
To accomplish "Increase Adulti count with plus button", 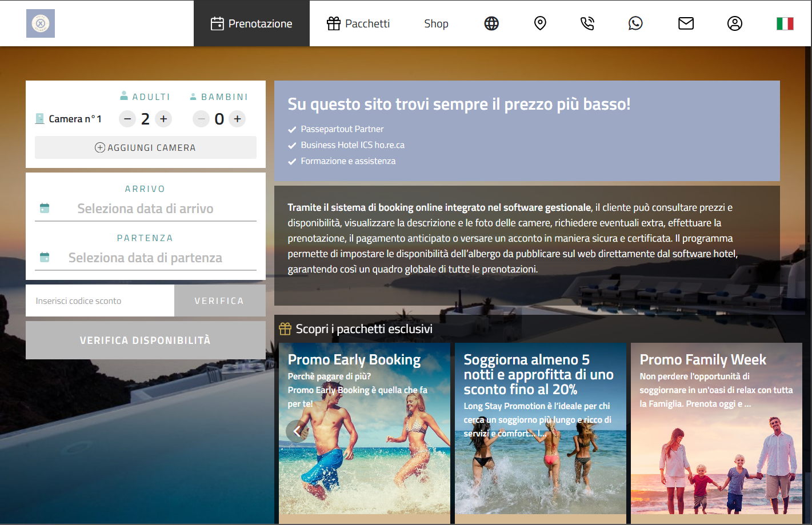I will coord(163,119).
